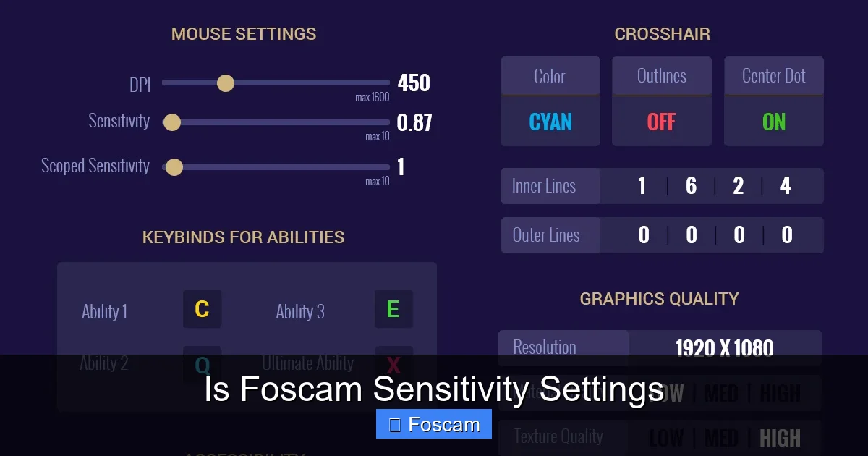Click the Sensitivity value 0.87
Viewport: 868px width, 456px height.
[x=414, y=123]
